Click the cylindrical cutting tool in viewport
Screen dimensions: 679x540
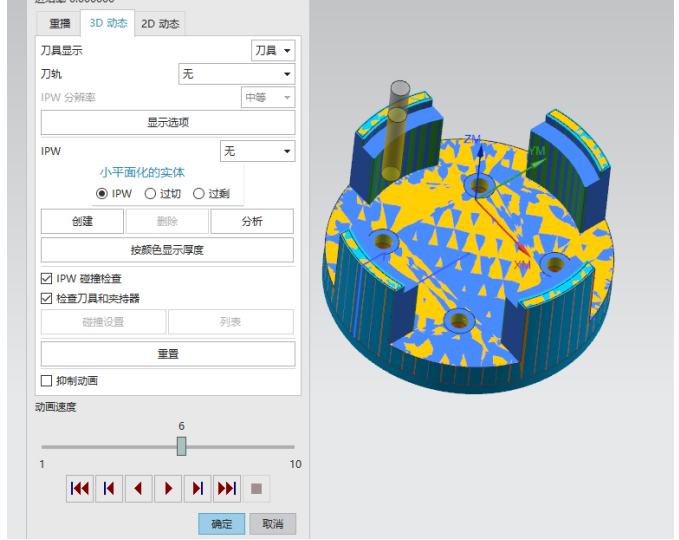[x=397, y=130]
